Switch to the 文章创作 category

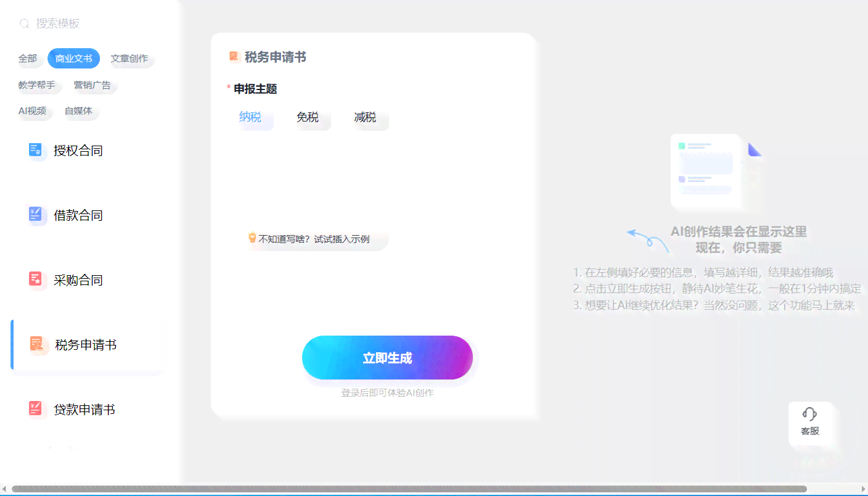click(x=129, y=59)
